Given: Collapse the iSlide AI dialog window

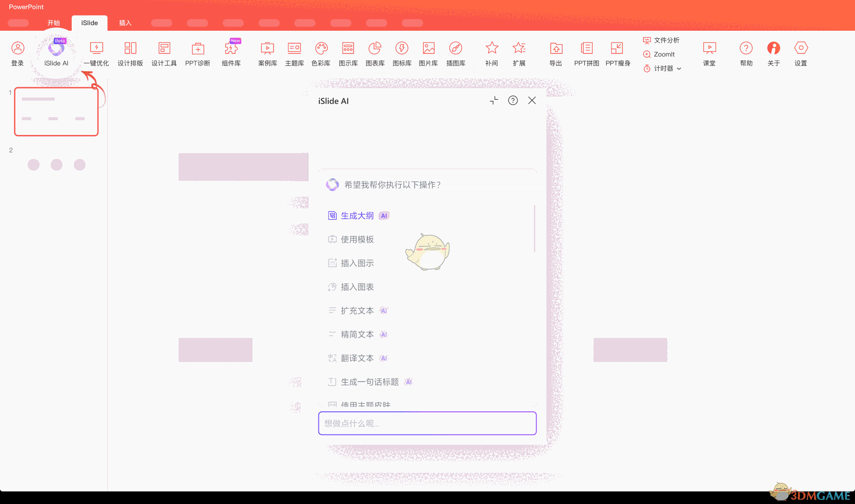Looking at the screenshot, I should [x=493, y=101].
